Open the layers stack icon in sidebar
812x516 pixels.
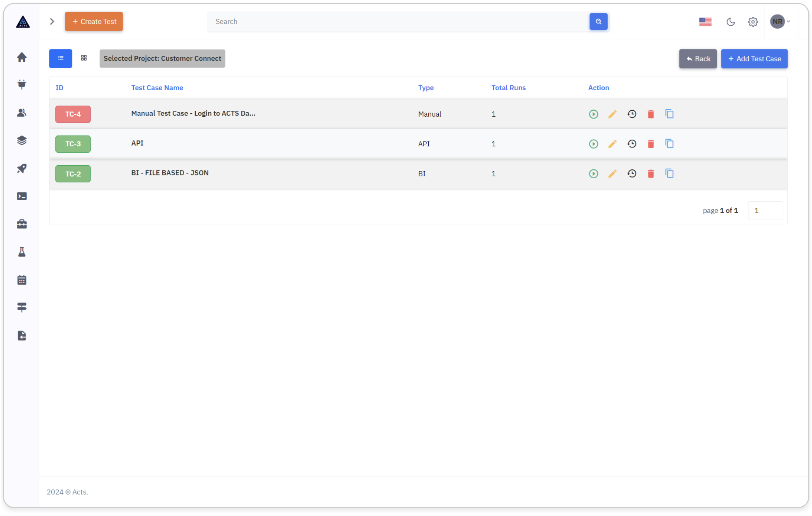pyautogui.click(x=22, y=140)
